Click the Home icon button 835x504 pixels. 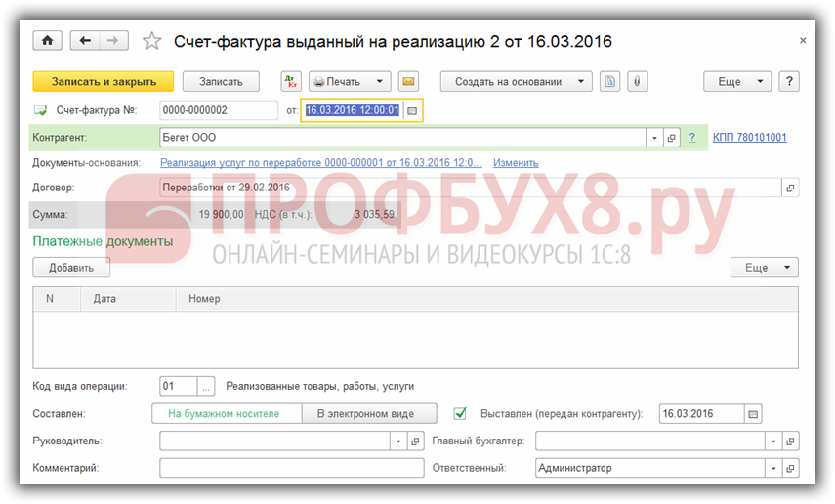click(x=46, y=40)
